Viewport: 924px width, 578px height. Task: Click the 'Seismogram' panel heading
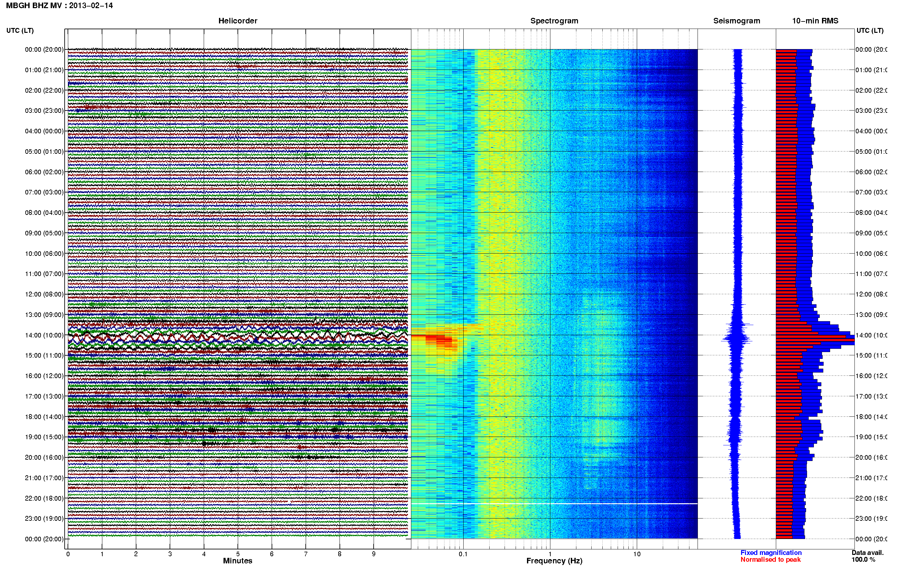click(737, 21)
